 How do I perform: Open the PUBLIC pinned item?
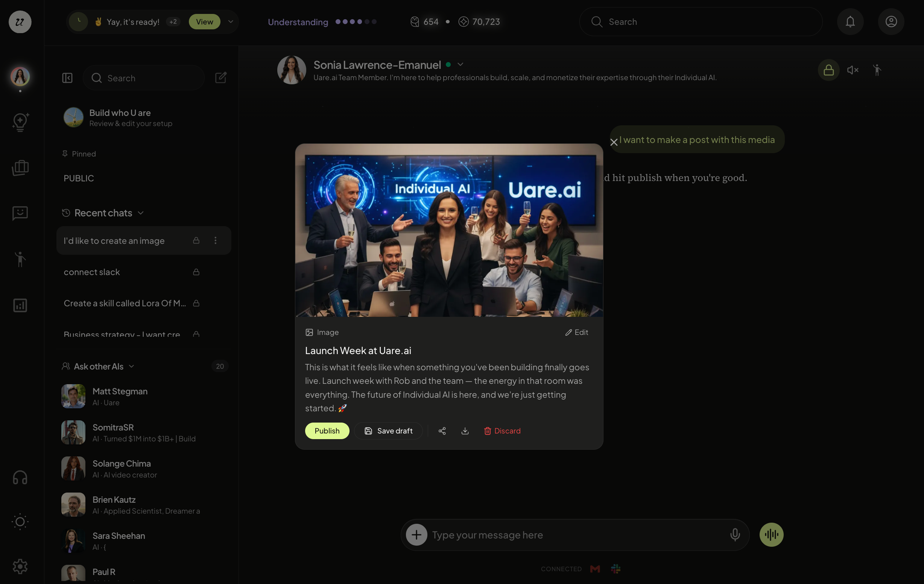[x=79, y=178]
